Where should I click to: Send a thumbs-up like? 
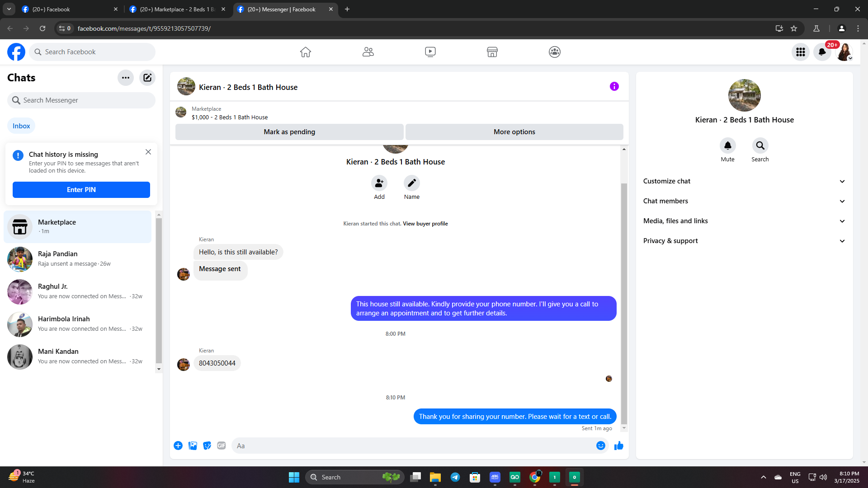coord(619,446)
